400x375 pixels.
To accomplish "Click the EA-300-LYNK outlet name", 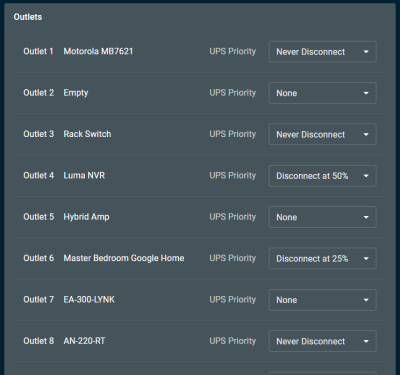I will pos(89,299).
